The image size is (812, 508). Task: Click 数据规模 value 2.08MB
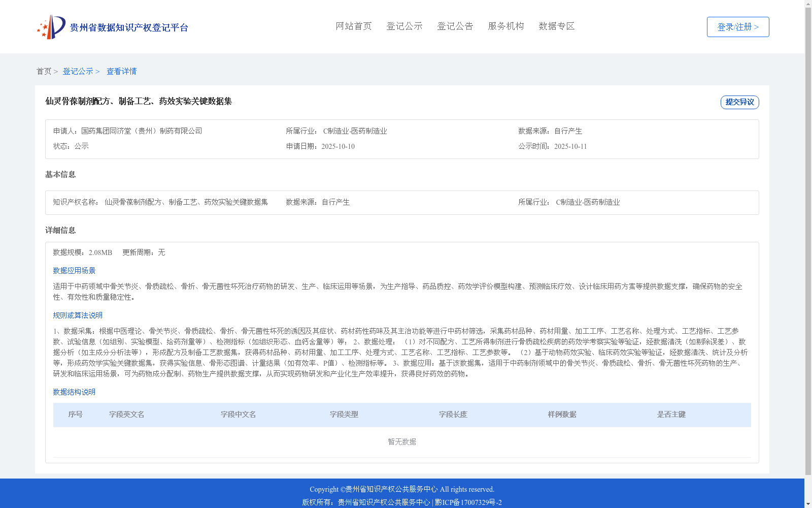click(100, 252)
